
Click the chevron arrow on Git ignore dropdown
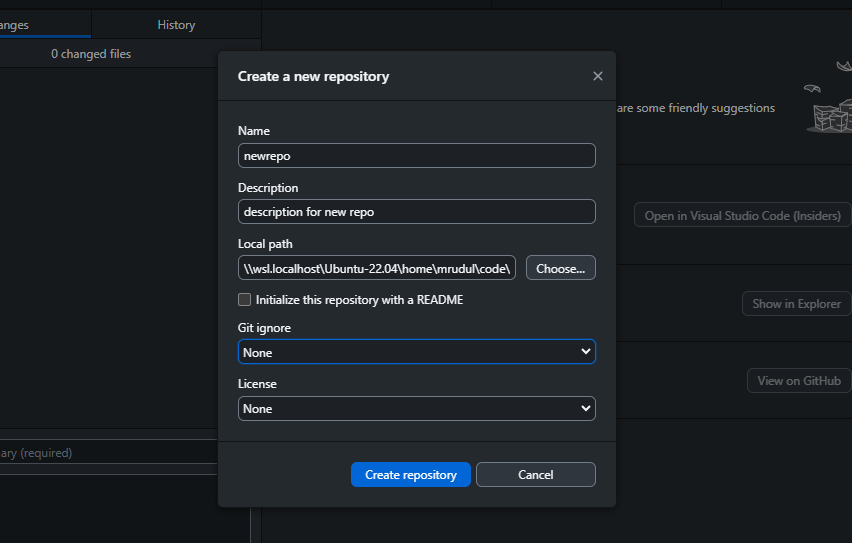click(x=585, y=352)
